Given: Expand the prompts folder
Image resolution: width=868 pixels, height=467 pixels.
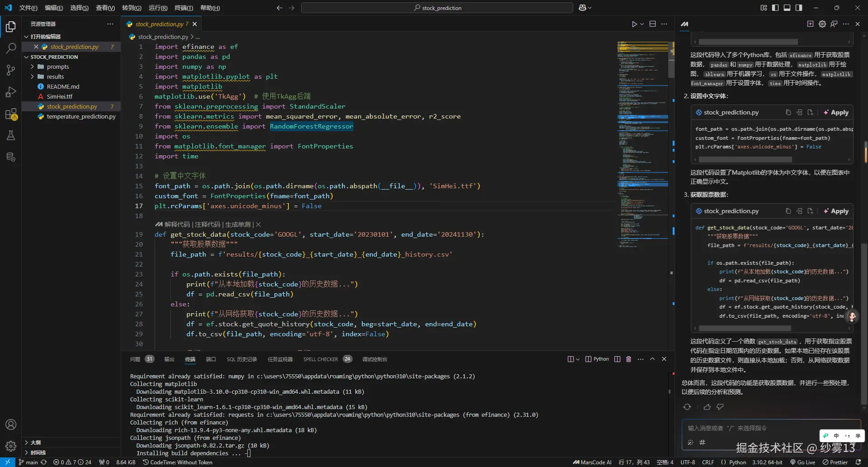Looking at the screenshot, I should pyautogui.click(x=58, y=67).
